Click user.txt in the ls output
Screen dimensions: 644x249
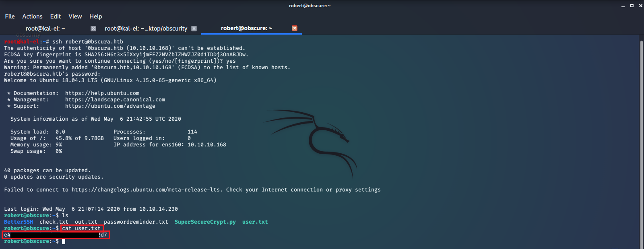tap(255, 222)
